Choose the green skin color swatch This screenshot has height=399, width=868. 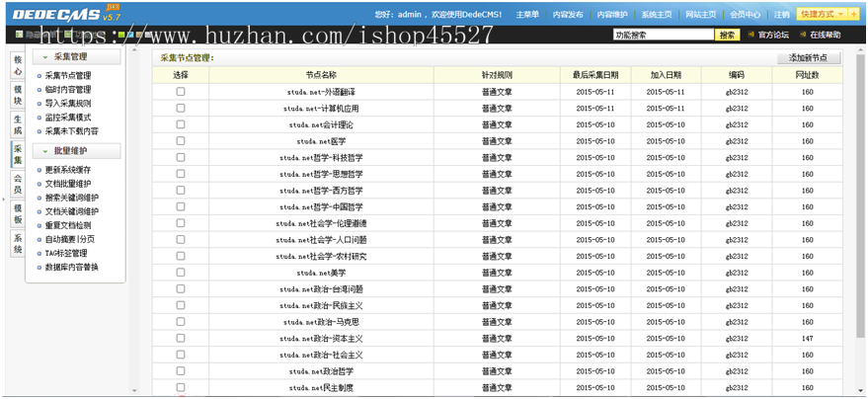[x=121, y=35]
